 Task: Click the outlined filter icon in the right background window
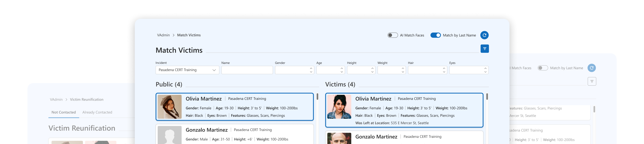[x=592, y=81]
